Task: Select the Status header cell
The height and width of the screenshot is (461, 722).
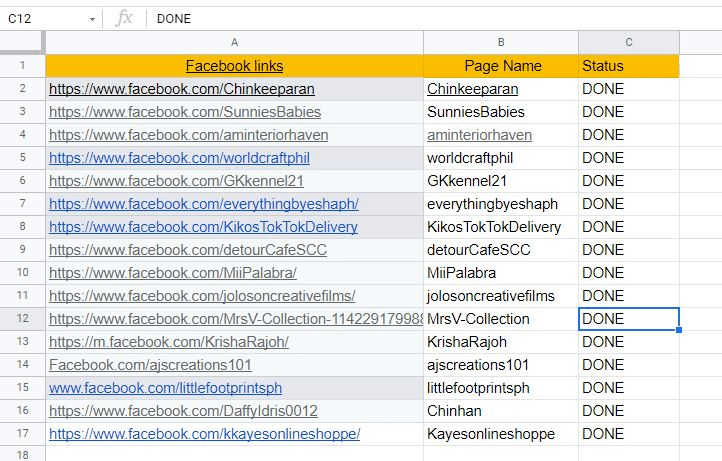Action: point(629,66)
